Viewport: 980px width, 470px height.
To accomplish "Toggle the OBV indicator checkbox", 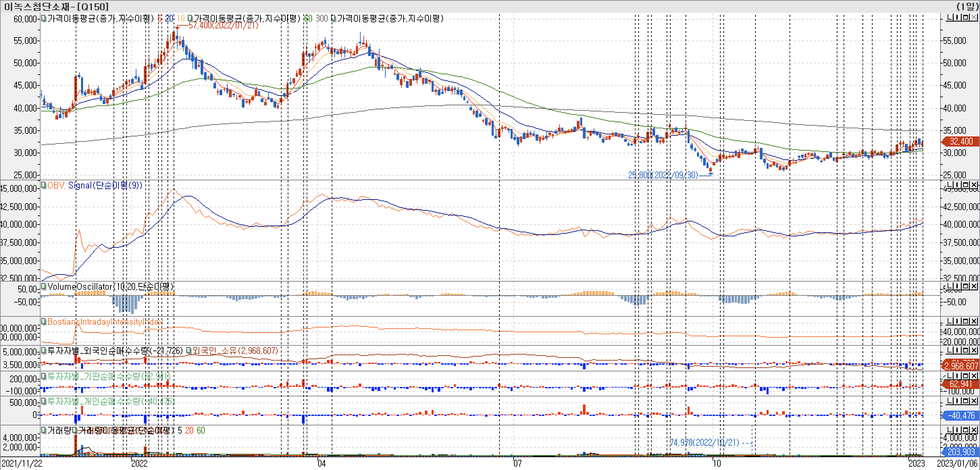I will pos(44,185).
